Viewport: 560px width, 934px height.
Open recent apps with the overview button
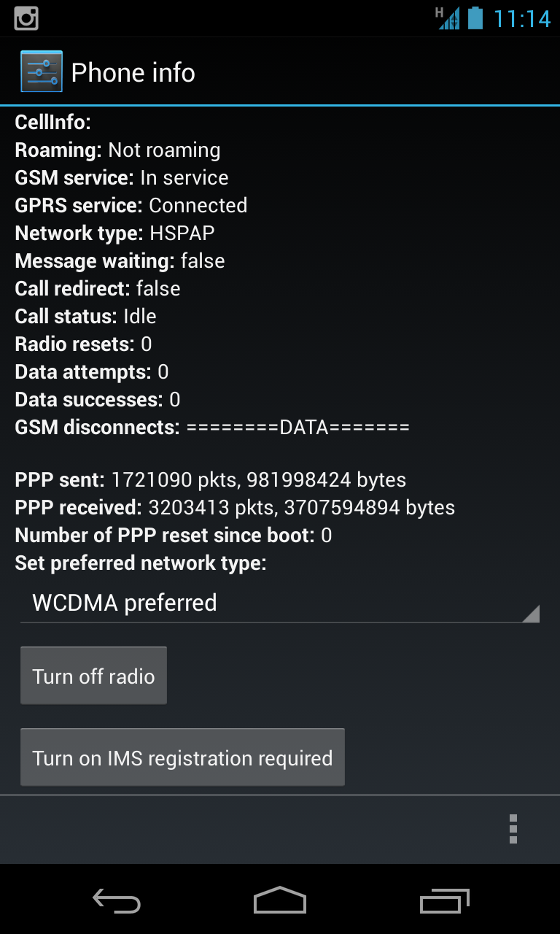(x=445, y=901)
